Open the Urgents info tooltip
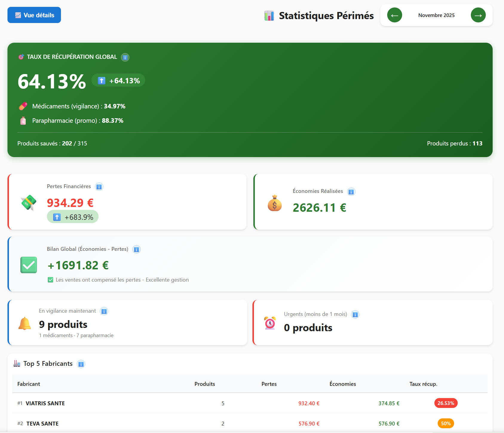 [355, 314]
